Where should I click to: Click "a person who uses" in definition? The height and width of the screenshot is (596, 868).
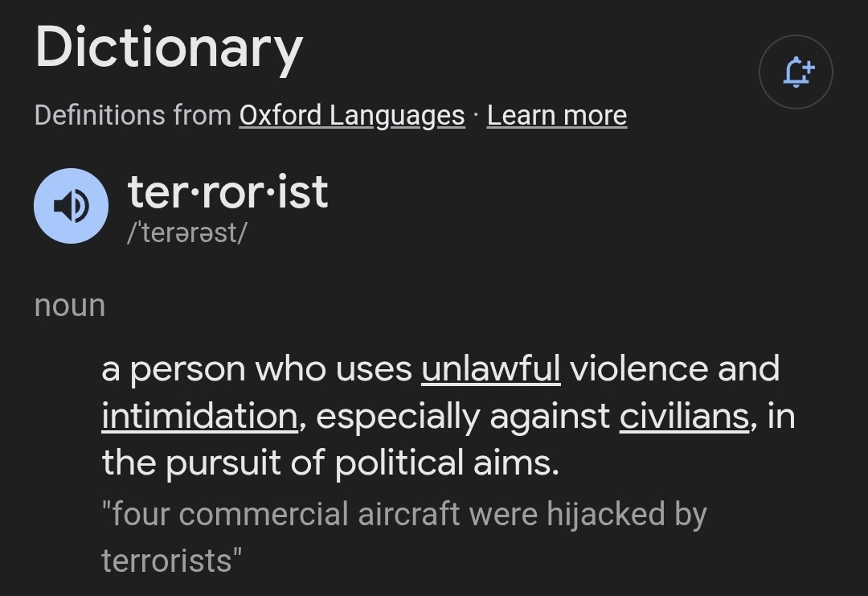[x=256, y=368]
